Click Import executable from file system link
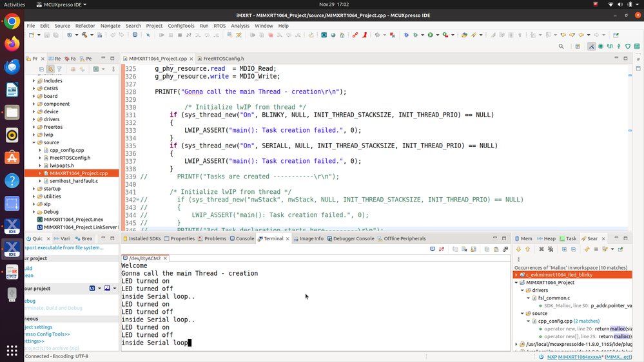The width and height of the screenshot is (644, 362). 64,248
